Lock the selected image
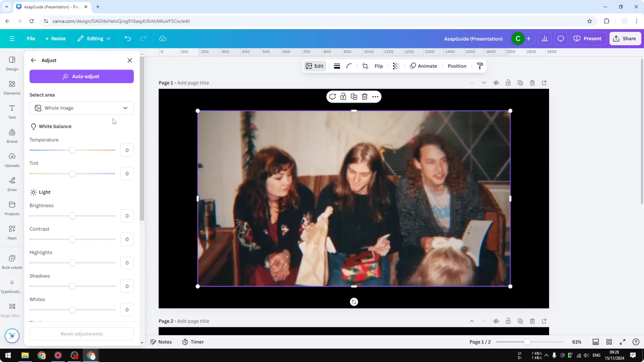Image resolution: width=644 pixels, height=362 pixels. pos(343,96)
